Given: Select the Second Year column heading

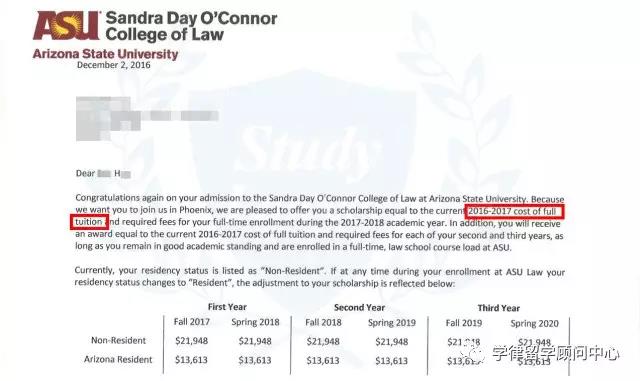Looking at the screenshot, I should click(x=359, y=307).
